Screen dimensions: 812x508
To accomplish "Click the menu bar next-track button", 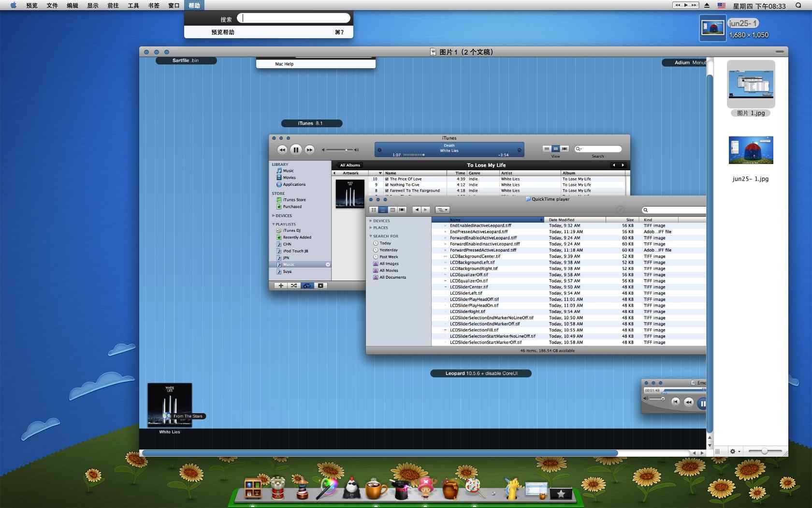I will [x=694, y=5].
